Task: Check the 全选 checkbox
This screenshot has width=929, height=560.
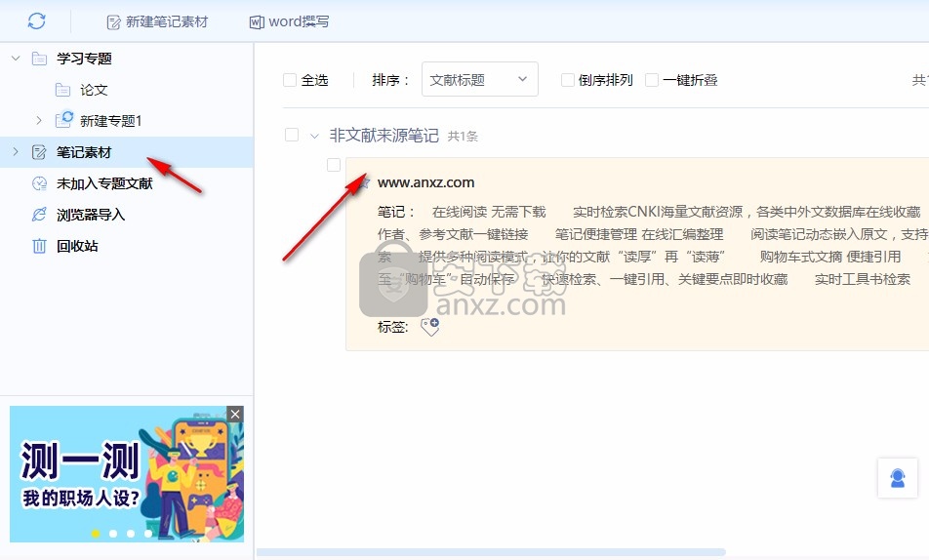Action: click(x=290, y=80)
